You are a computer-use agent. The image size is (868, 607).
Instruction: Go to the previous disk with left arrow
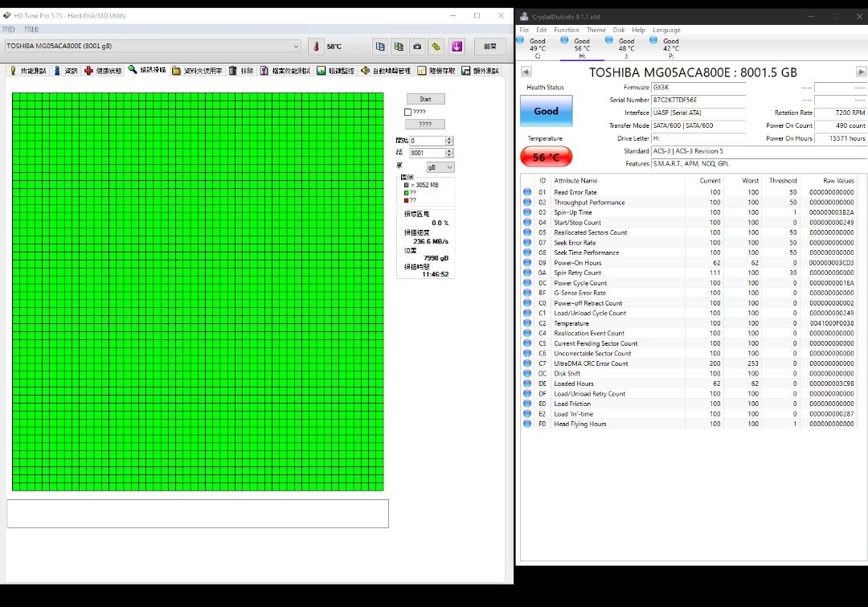[x=526, y=72]
